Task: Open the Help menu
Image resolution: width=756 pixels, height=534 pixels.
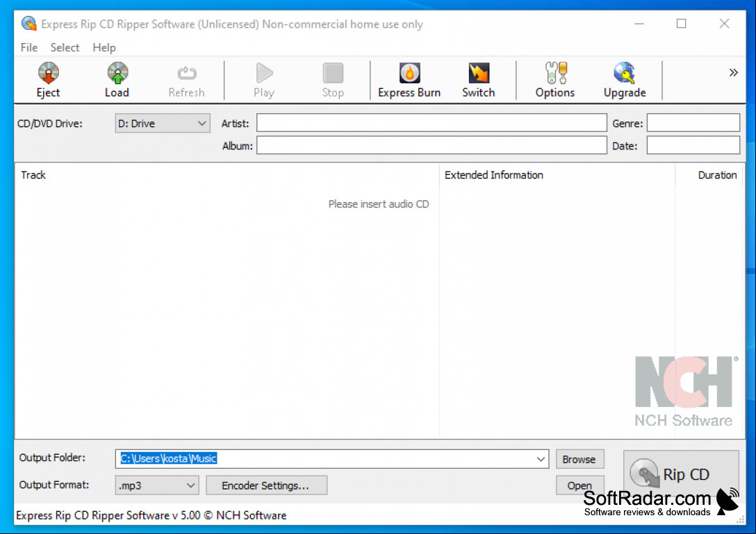Action: pos(104,48)
